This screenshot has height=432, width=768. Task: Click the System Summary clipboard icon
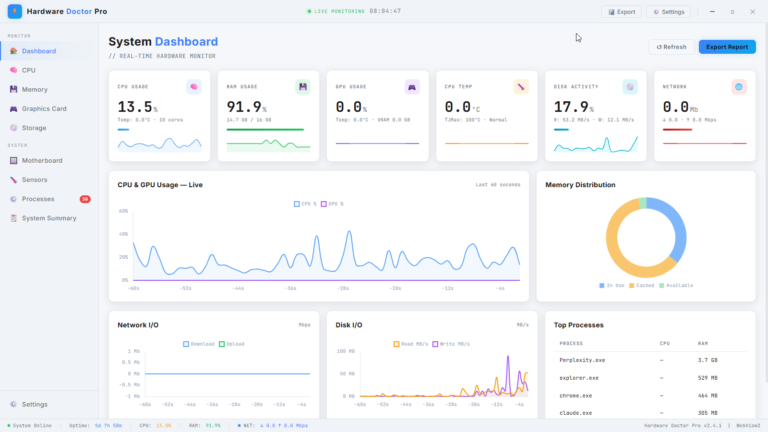13,218
